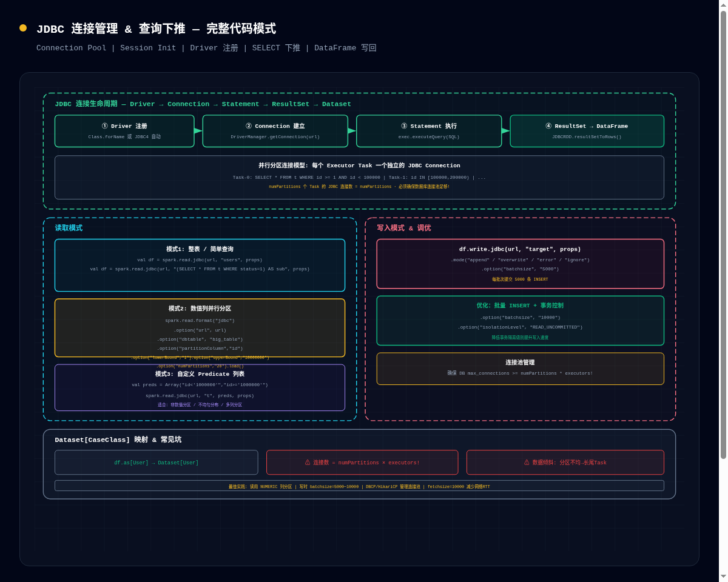Click the text 连接数 = numPartitions × executors!
728x582 pixels.
(x=366, y=463)
